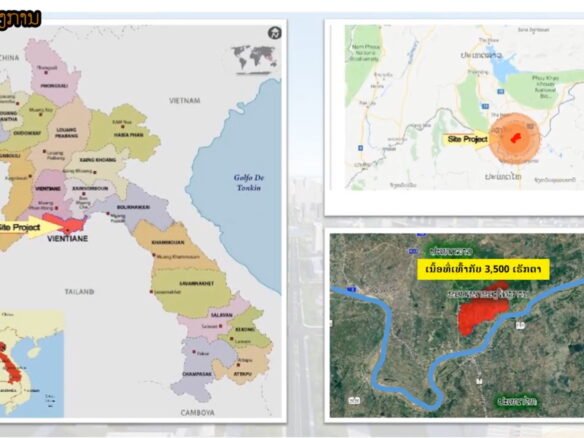Click the yellow 3,500 hectare banner
Image resolution: width=584 pixels, height=438 pixels.
click(x=483, y=269)
